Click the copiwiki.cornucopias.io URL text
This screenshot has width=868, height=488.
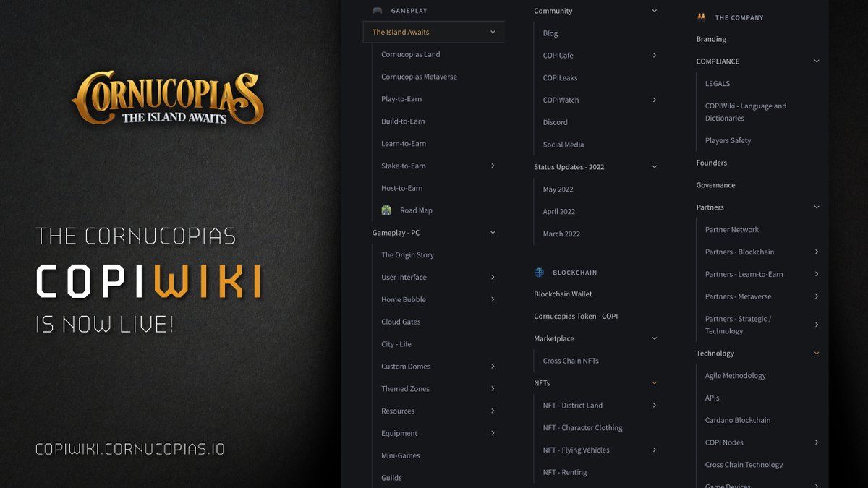point(130,449)
